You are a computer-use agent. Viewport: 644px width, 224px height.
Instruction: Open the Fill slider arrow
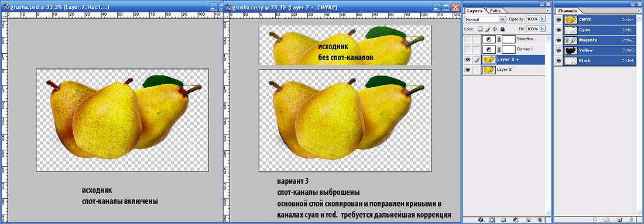pos(542,29)
